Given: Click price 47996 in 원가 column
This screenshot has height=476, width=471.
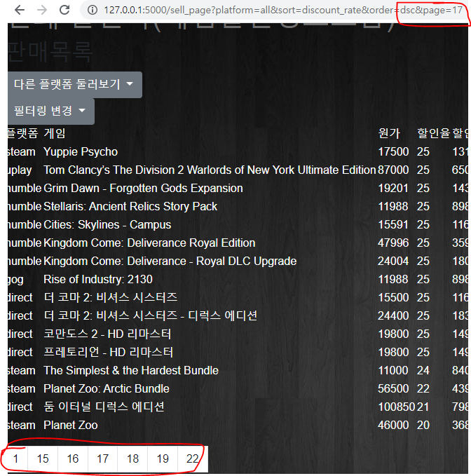Looking at the screenshot, I should coord(393,243).
